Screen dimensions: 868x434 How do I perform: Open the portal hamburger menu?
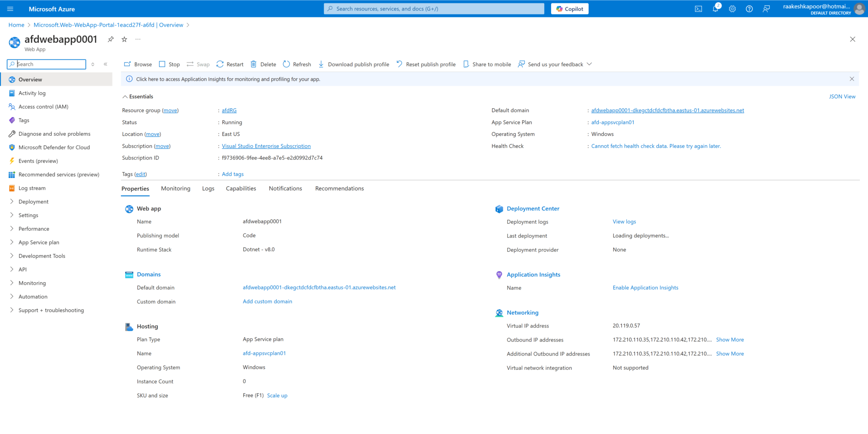click(x=11, y=9)
